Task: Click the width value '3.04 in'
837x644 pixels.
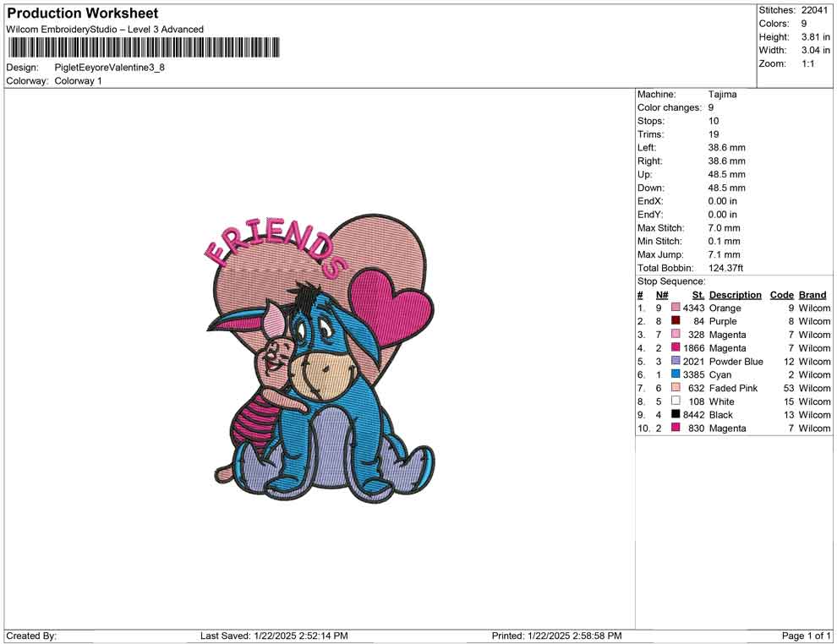Action: coord(816,50)
